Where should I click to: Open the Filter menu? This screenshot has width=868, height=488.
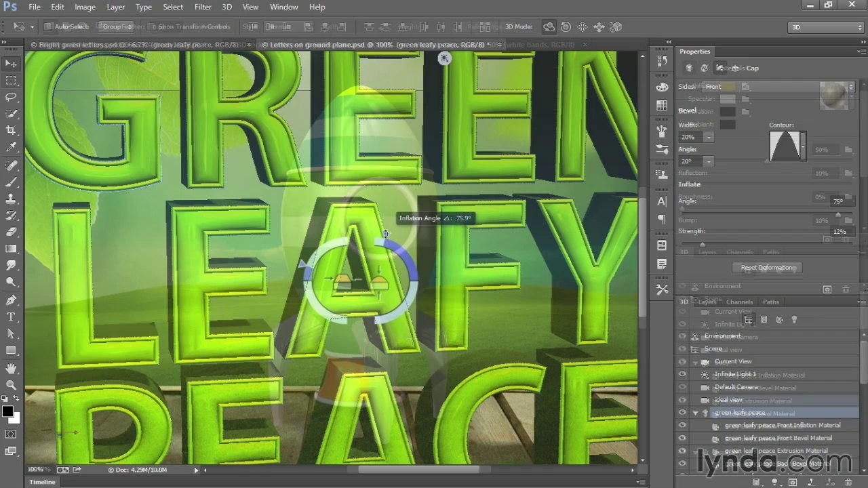coord(203,7)
